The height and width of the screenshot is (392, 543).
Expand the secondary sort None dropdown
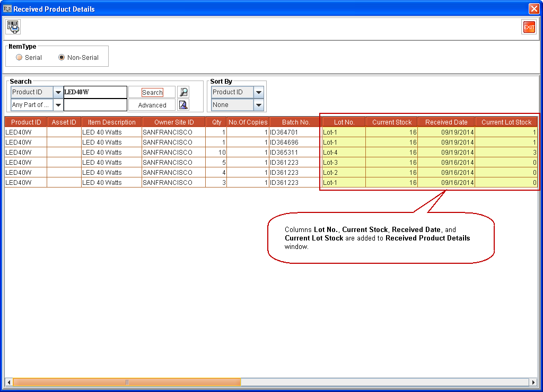[x=258, y=105]
